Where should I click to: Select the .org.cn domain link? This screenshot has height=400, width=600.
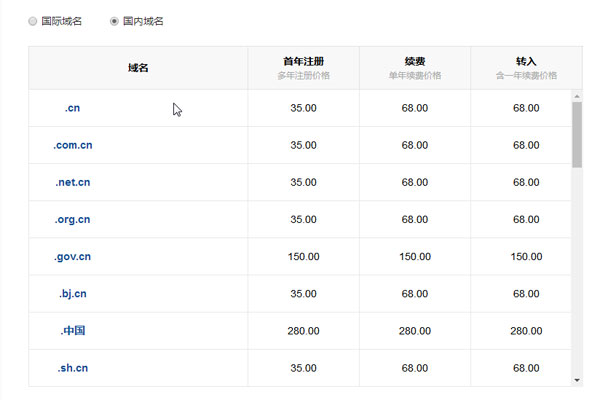(x=72, y=219)
